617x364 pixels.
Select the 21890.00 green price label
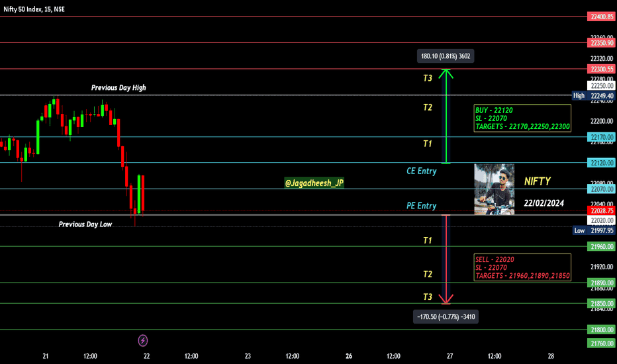point(602,283)
